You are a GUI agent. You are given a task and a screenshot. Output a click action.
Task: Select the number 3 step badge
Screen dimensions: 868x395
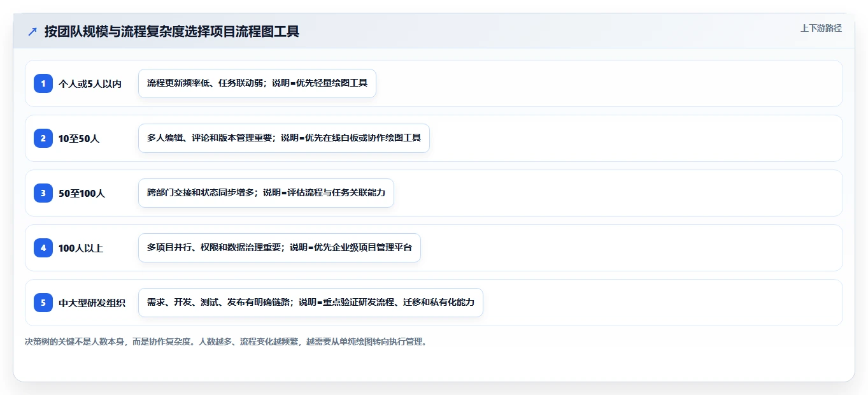click(43, 193)
